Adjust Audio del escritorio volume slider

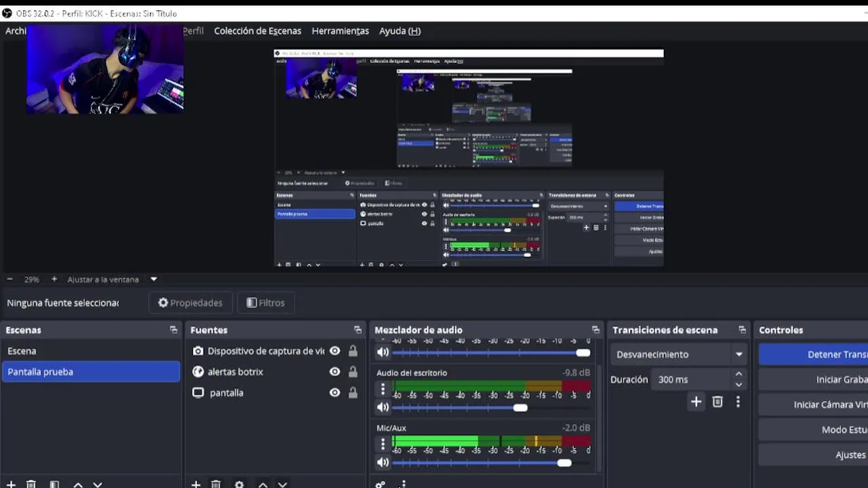point(520,407)
